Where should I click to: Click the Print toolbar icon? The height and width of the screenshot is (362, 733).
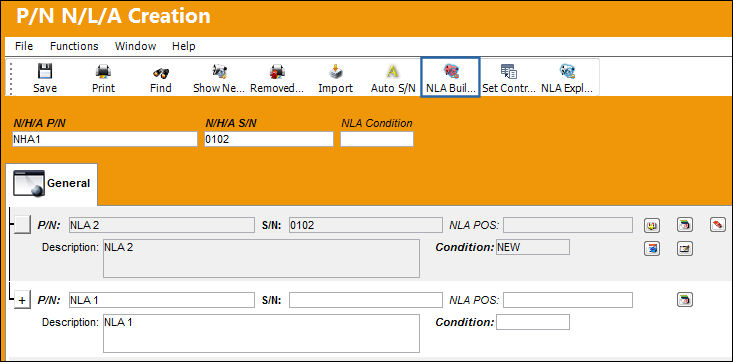pyautogui.click(x=103, y=72)
